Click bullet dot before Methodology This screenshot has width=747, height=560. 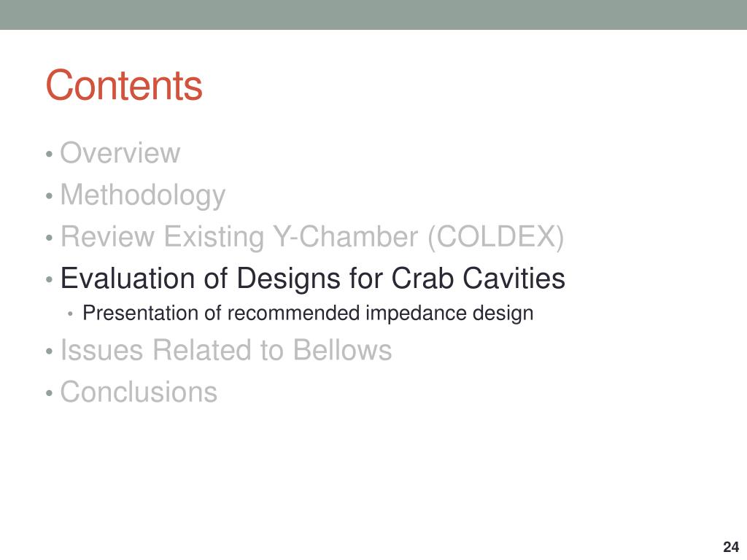[49, 196]
